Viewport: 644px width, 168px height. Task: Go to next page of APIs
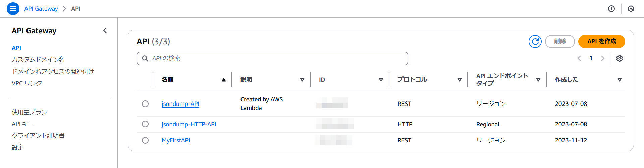click(x=603, y=58)
